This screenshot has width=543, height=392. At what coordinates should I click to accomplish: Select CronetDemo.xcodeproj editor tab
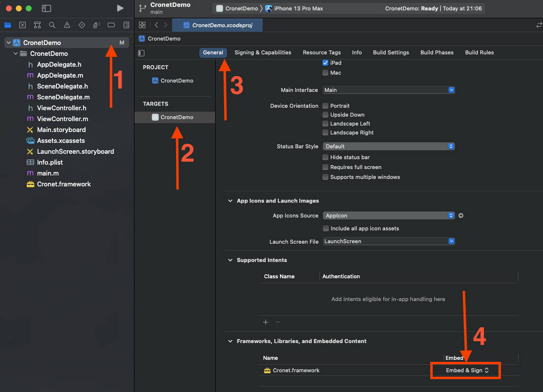[x=218, y=25]
